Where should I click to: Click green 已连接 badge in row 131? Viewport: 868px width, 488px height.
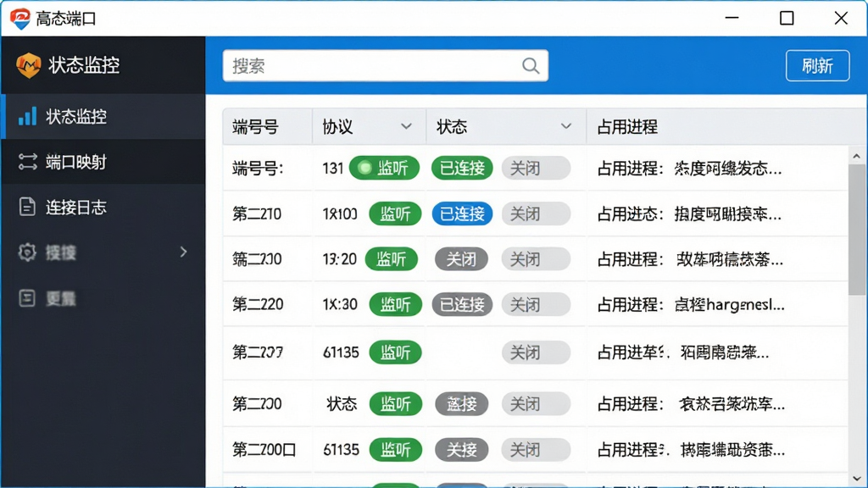point(462,169)
